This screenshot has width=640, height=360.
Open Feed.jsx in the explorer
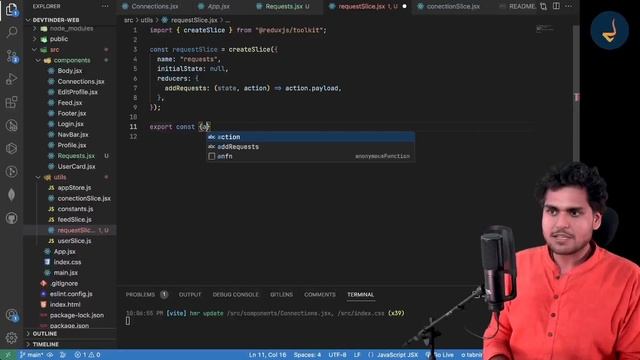click(70, 103)
